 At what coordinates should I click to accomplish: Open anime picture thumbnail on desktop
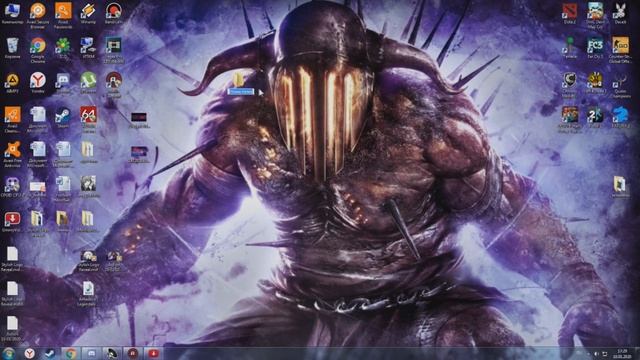coord(88,187)
